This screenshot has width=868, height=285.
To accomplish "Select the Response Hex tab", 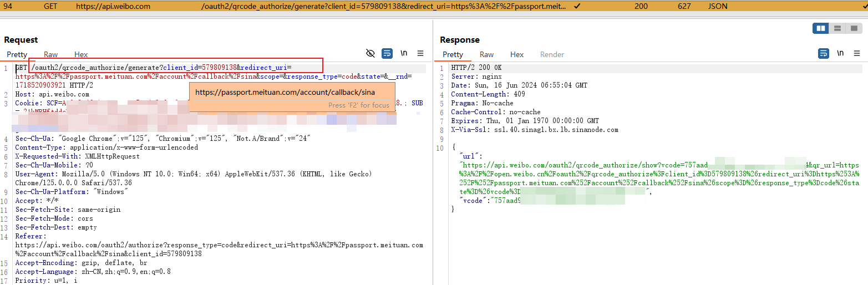I will pyautogui.click(x=517, y=54).
